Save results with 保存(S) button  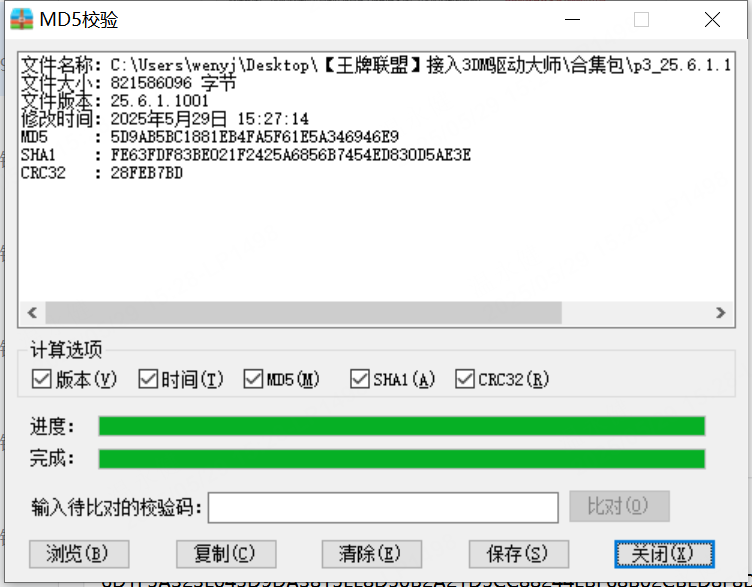click(519, 554)
